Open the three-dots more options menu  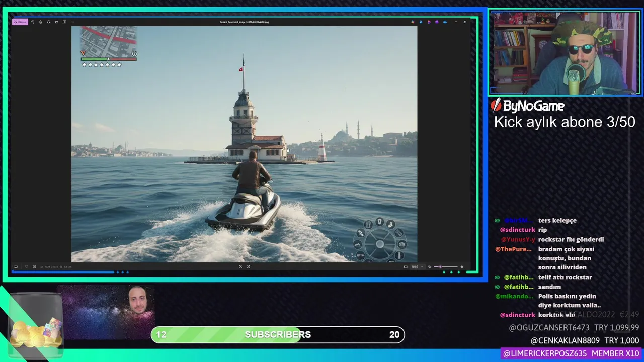pos(72,22)
